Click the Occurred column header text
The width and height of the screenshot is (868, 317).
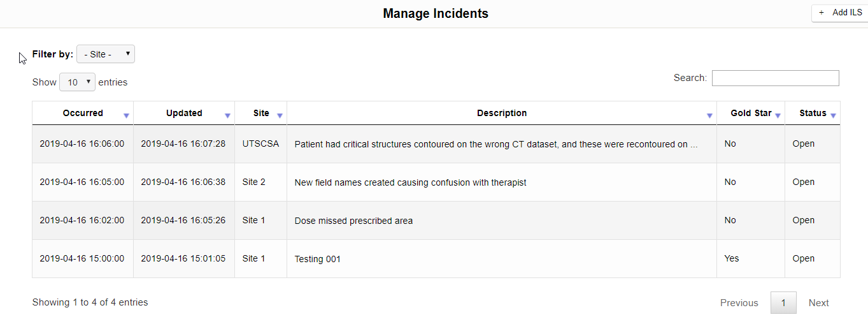(83, 113)
